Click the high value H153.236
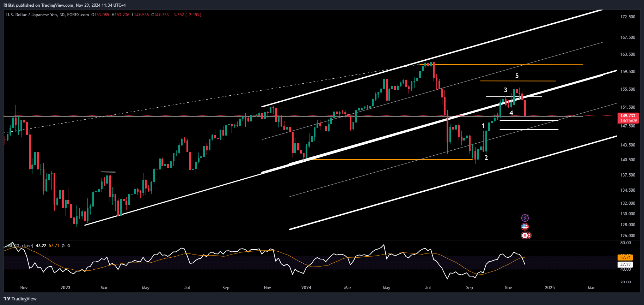The image size is (644, 305). [121, 15]
